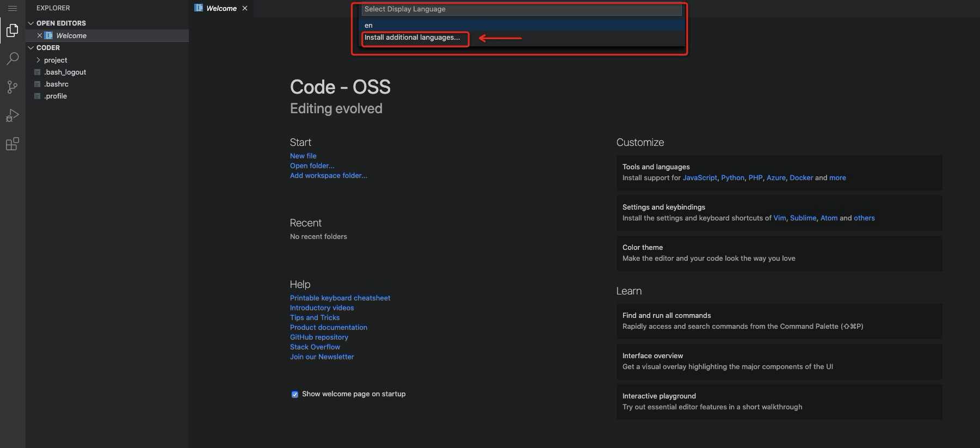Open the hamburger application menu
The image size is (980, 448).
(x=12, y=8)
